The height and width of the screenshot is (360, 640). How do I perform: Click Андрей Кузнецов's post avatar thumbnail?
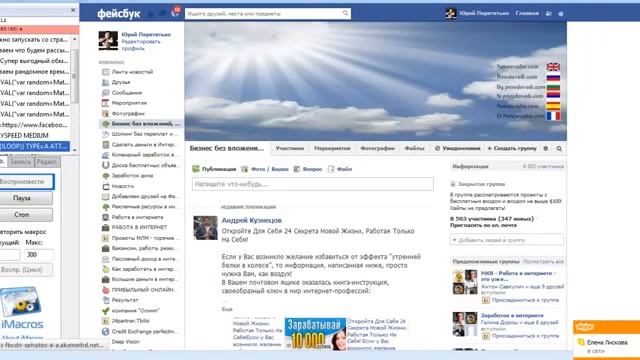[205, 228]
